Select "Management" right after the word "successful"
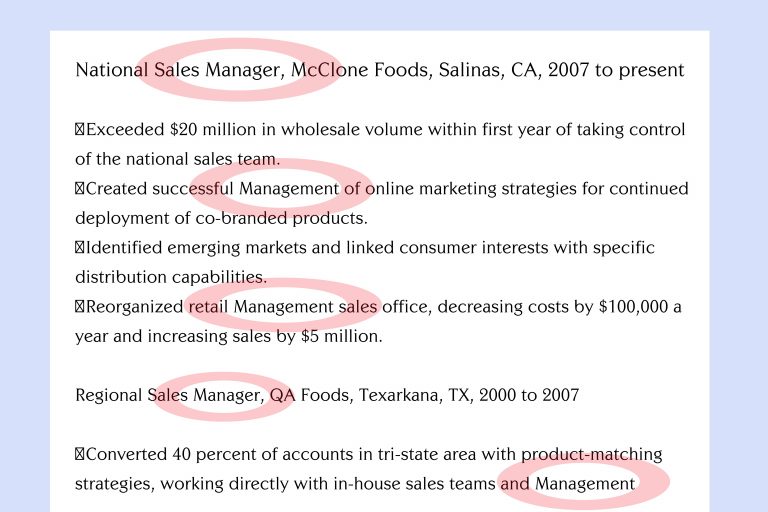 289,189
